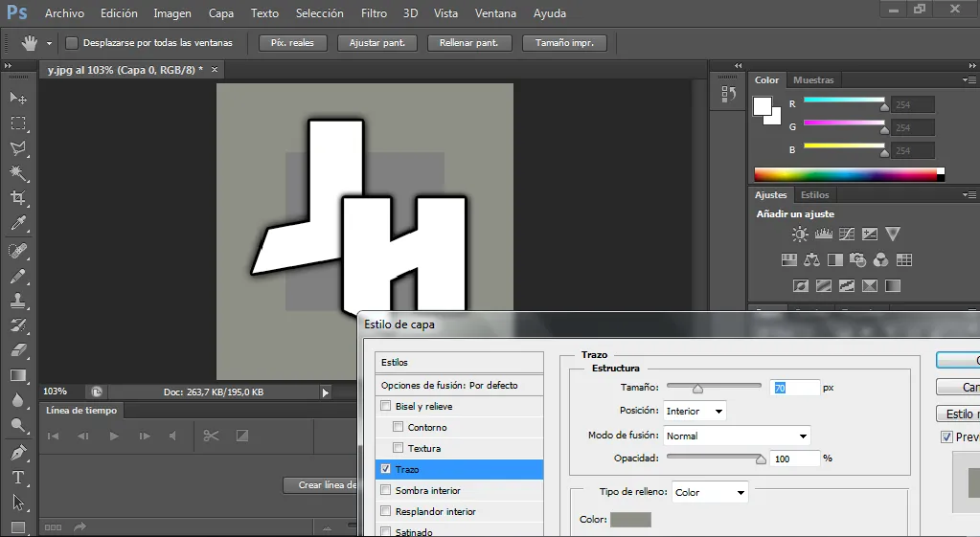Click the scissors split icon in timeline
This screenshot has height=537, width=980.
(x=212, y=436)
